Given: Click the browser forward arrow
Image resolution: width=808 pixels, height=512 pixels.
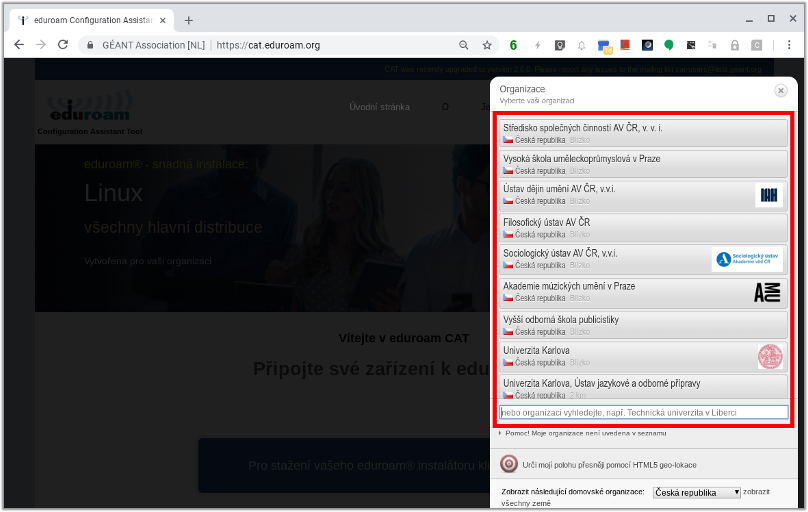Looking at the screenshot, I should click(x=41, y=45).
